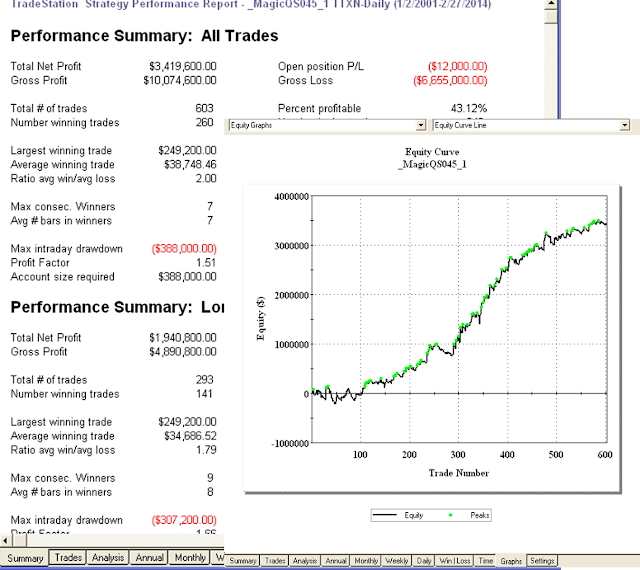Click Percent profitable value 43.12%
Screen dimensions: 640x570
(469, 109)
